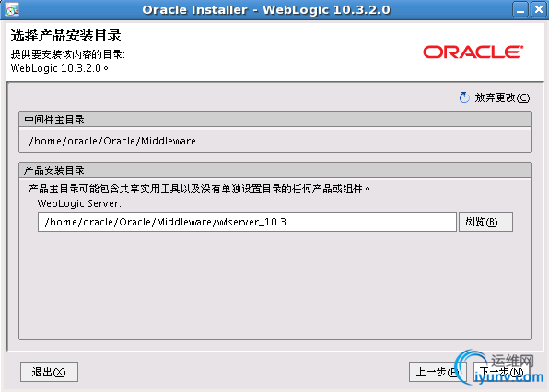This screenshot has width=549, height=392.
Task: Click the window title Oracle Installer - WebLogic 10.3.2.0
Action: (266, 10)
